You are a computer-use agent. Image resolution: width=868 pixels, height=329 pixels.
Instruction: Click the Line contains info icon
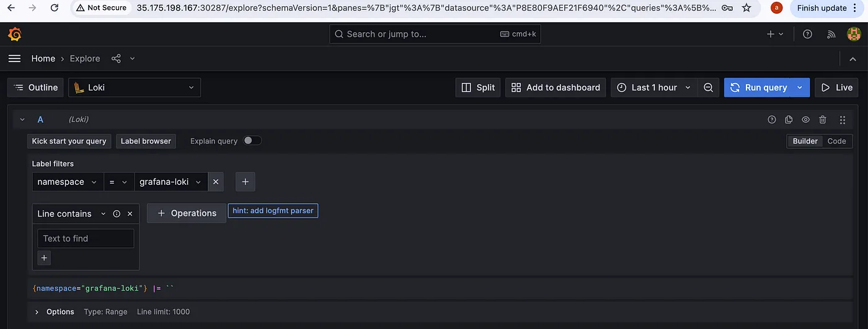tap(117, 214)
